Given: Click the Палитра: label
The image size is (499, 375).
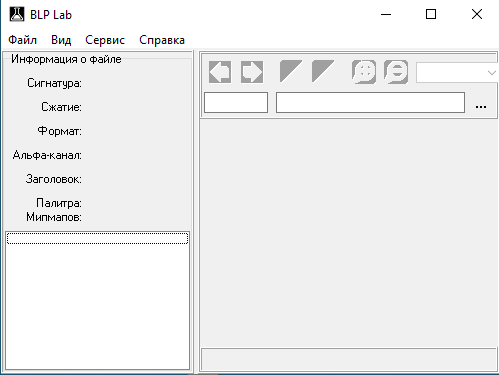Looking at the screenshot, I should pos(59,203).
